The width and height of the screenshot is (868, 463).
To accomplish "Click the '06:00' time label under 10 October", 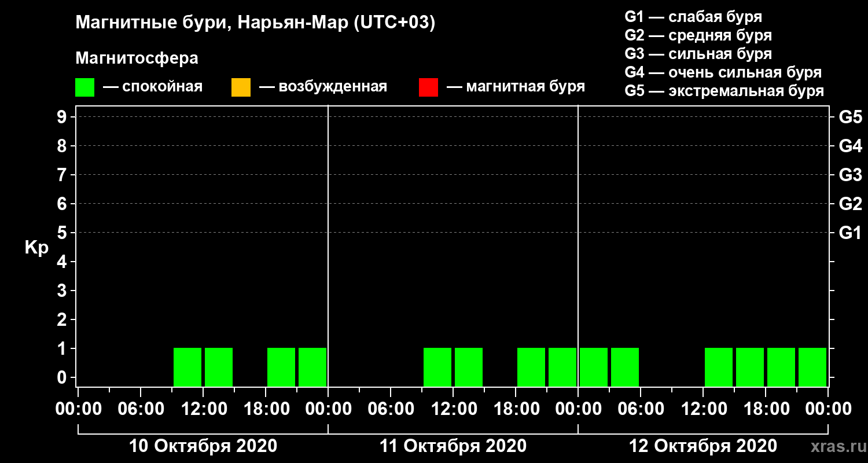I will 141,409.
